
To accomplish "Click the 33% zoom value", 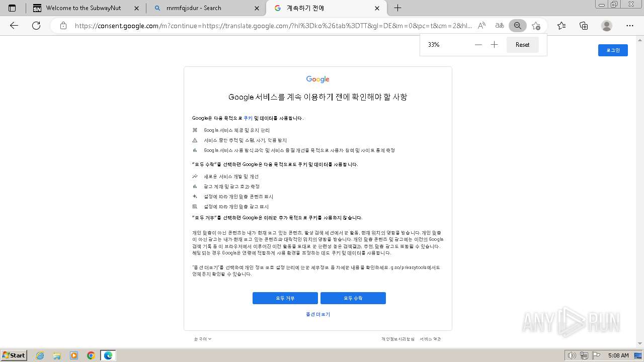I will (434, 45).
